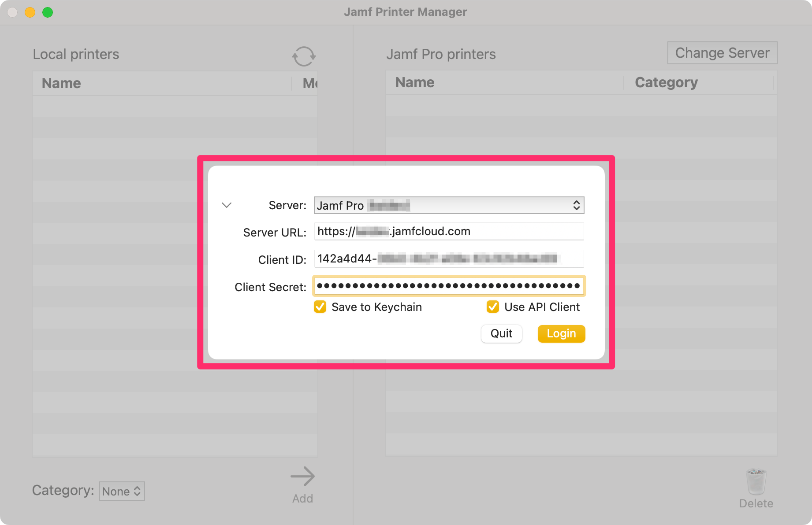
Task: Toggle the Use API Client checkbox
Action: [x=493, y=307]
